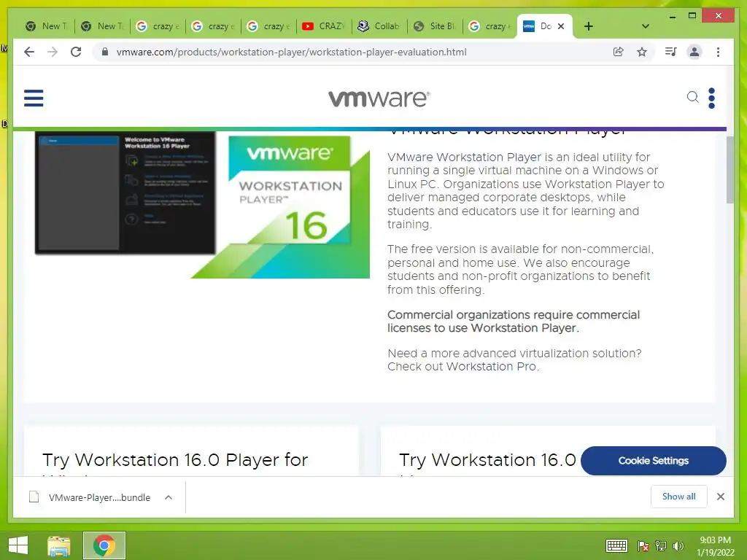Switch to the Collab tab
747x560 pixels.
(x=379, y=26)
